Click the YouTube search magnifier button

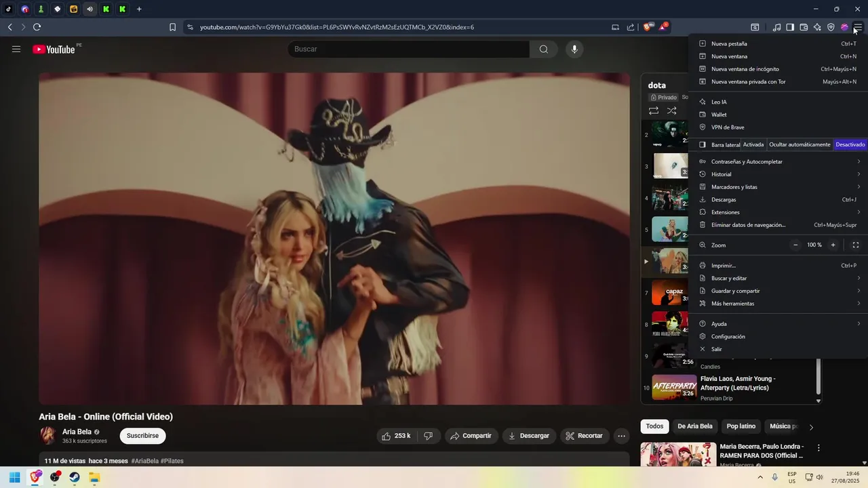pos(544,49)
